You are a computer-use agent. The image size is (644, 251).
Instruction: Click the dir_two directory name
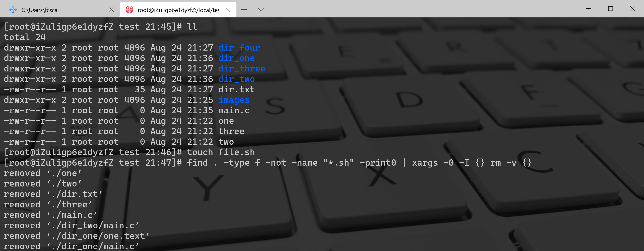[x=236, y=79]
